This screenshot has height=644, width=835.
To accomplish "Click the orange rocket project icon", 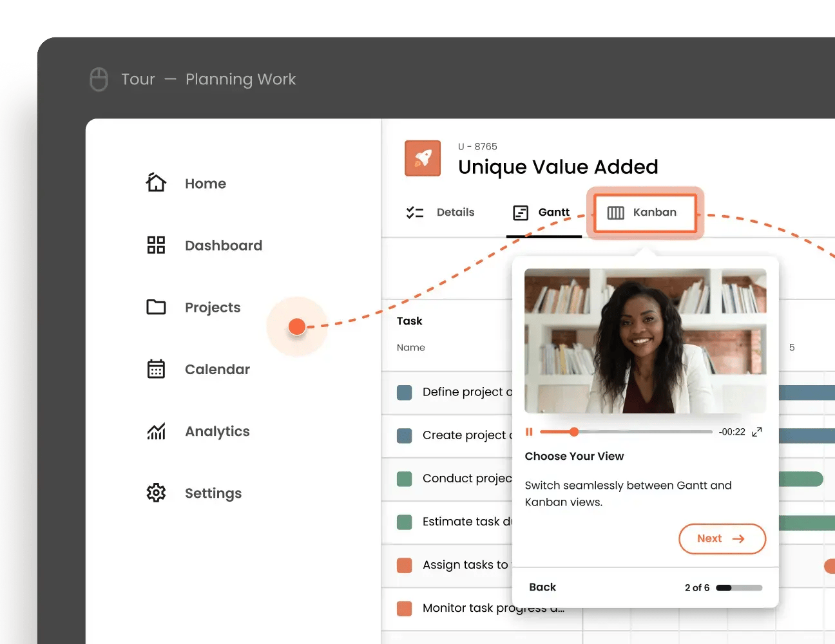I will [423, 158].
